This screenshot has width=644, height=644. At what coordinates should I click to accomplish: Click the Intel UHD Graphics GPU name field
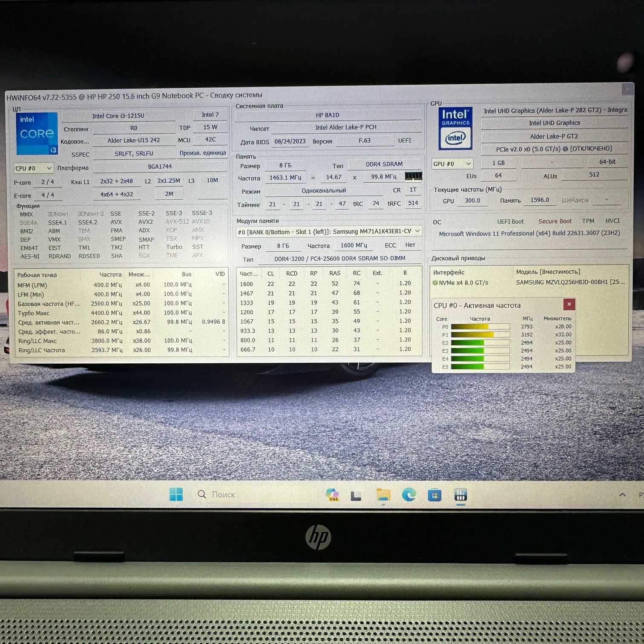point(555,123)
